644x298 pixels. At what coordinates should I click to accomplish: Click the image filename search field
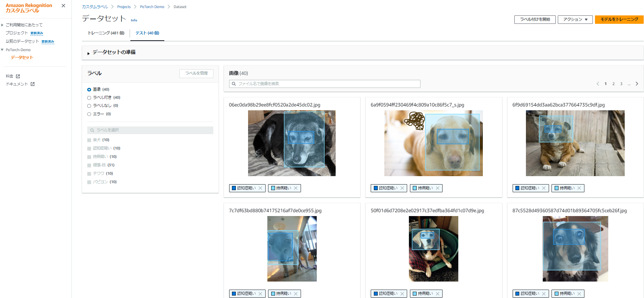click(x=324, y=84)
